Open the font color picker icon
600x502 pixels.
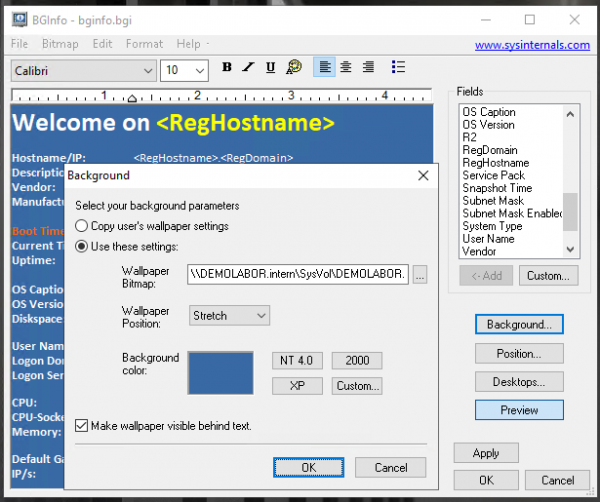click(x=294, y=67)
